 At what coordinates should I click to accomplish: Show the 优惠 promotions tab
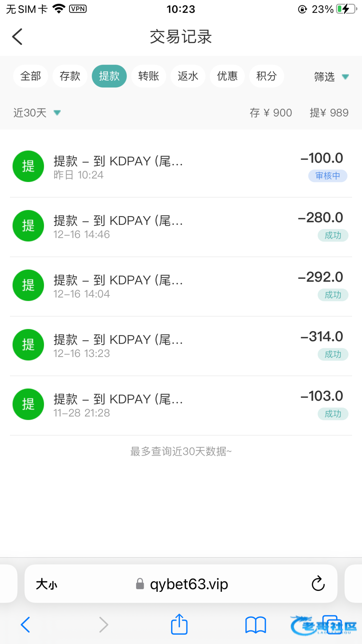pyautogui.click(x=227, y=76)
